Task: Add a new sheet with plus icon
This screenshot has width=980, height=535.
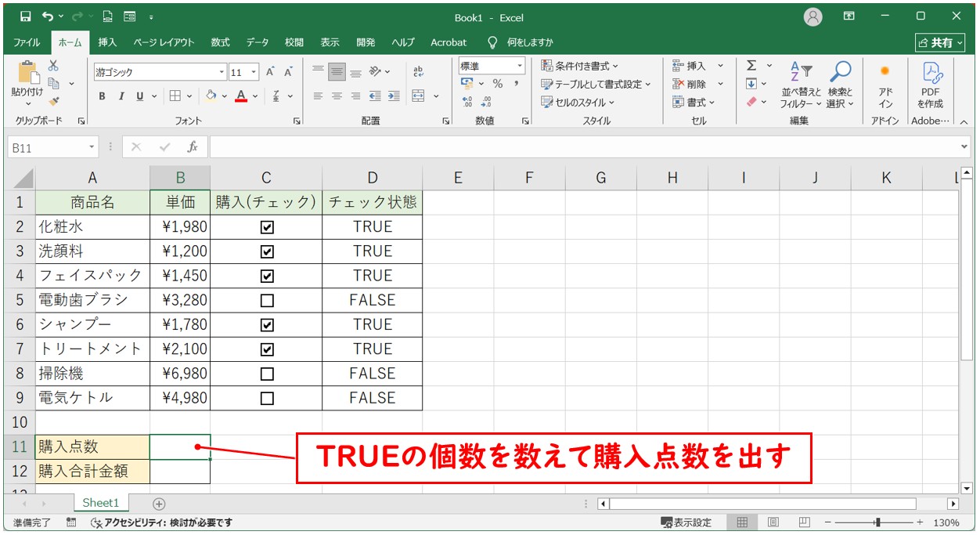Action: (x=159, y=504)
